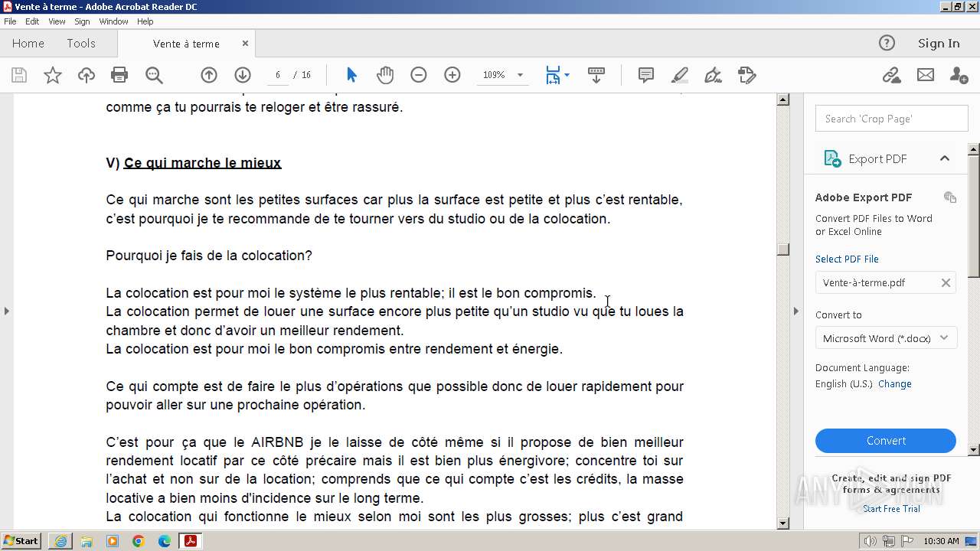Open the Help question mark icon
The height and width of the screenshot is (551, 980).
[887, 43]
